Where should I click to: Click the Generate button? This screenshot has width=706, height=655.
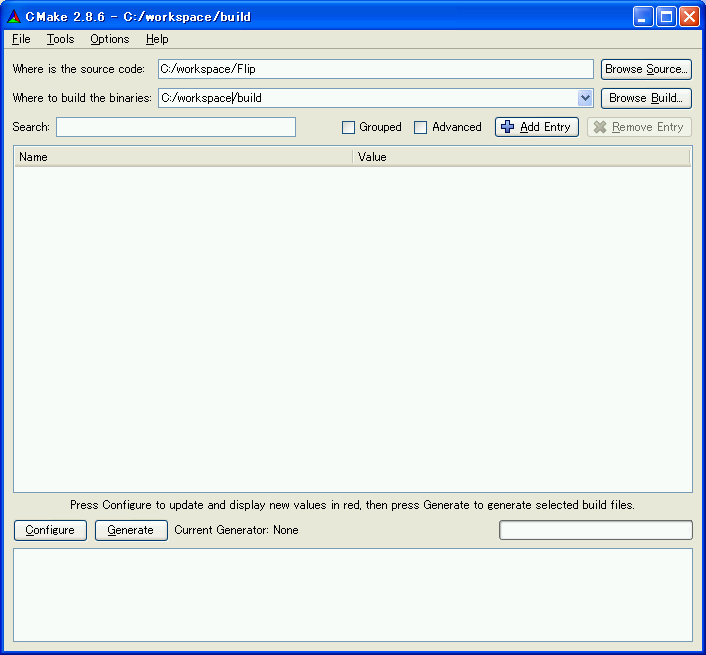coord(131,530)
